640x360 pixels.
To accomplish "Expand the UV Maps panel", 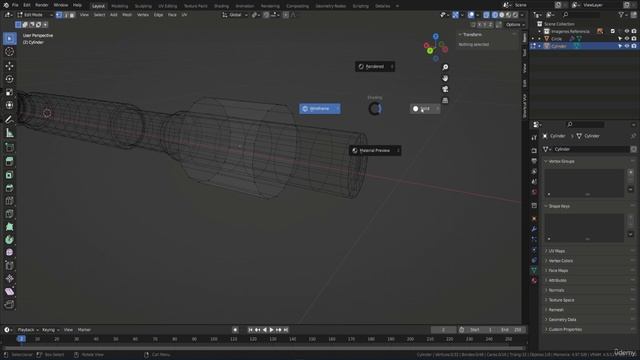I will coord(557,251).
